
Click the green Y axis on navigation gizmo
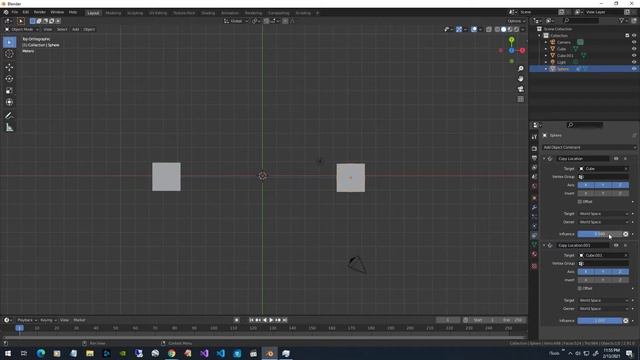point(511,40)
